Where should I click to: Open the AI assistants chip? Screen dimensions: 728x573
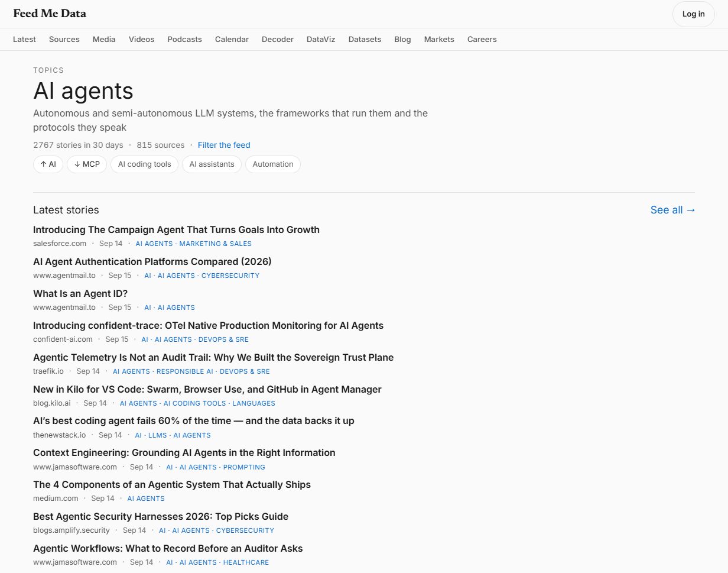coord(212,164)
